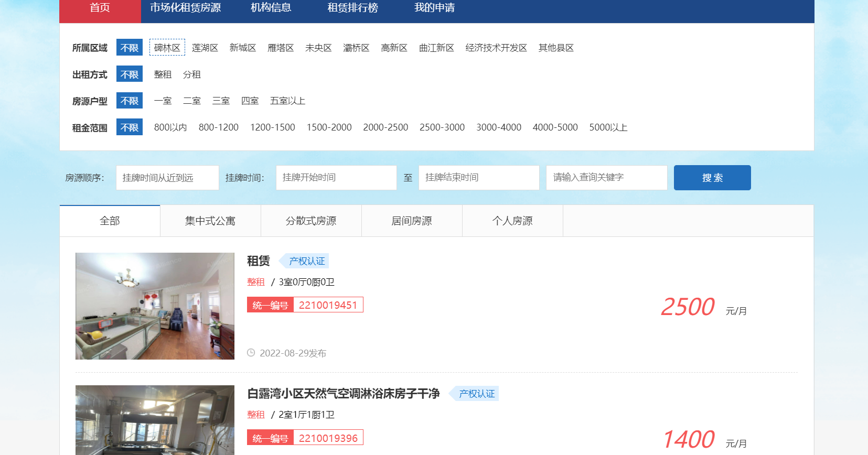Open the first listing's living room photo
The image size is (868, 455).
(155, 306)
